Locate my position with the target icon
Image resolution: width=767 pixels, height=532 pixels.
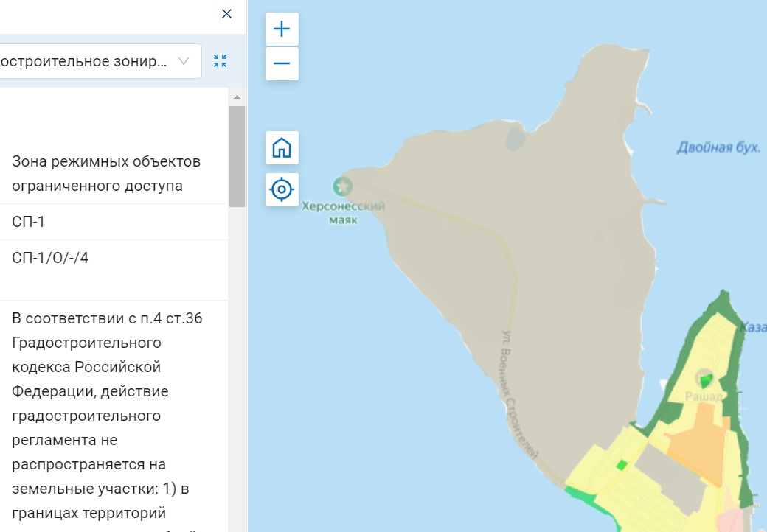tap(282, 189)
